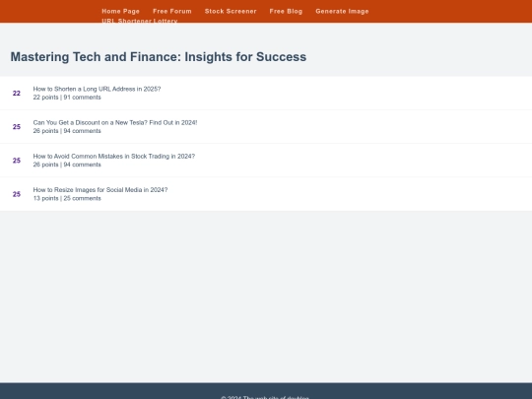Visit the Free Blog nav item
The image size is (532, 399).
point(286,11)
